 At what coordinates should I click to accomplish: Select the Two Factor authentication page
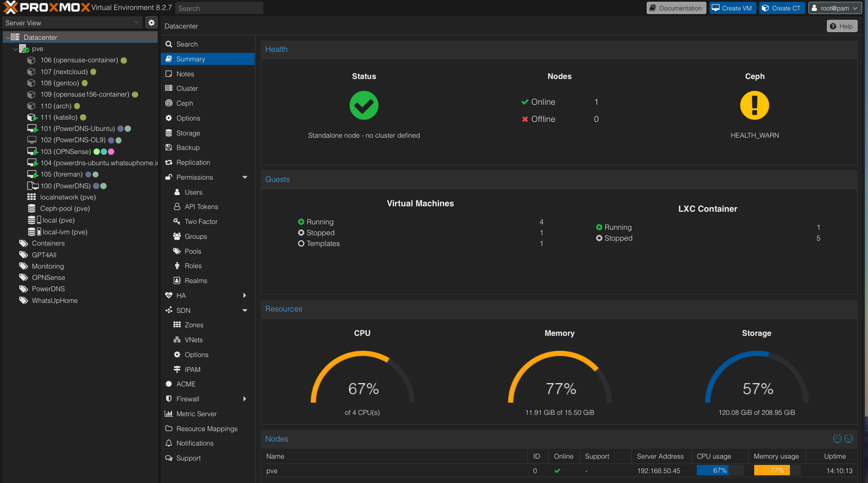[200, 221]
